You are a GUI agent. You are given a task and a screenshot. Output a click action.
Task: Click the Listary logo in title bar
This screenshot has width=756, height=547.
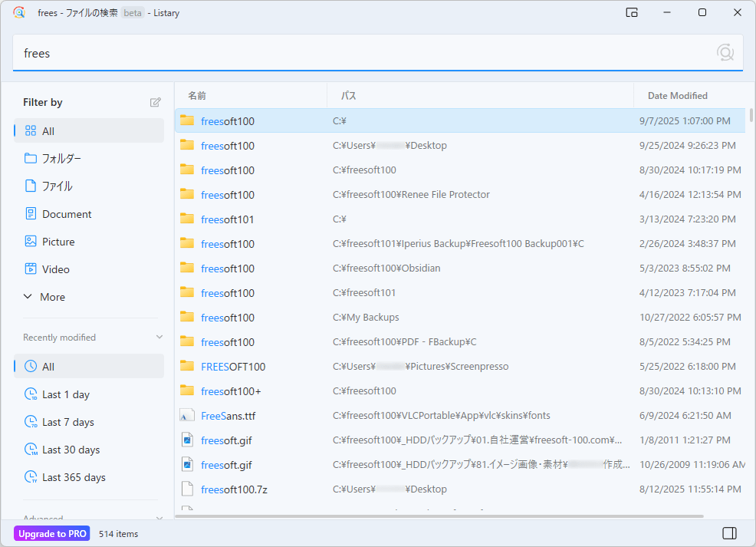[x=19, y=12]
